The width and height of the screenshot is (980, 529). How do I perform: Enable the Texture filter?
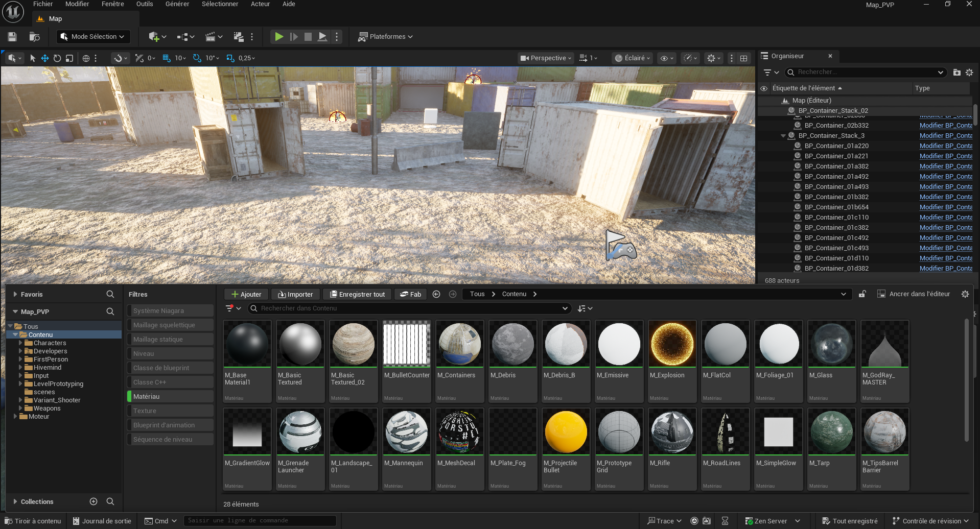(170, 411)
